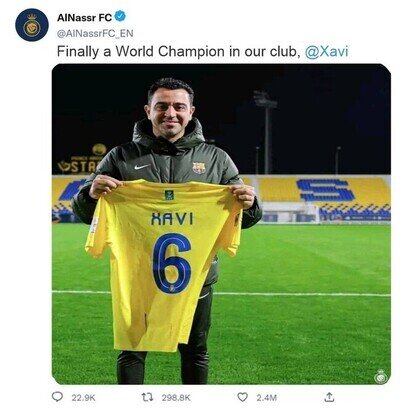Click the small league badge on jersey collar
The height and width of the screenshot is (412, 400).
coord(169,195)
